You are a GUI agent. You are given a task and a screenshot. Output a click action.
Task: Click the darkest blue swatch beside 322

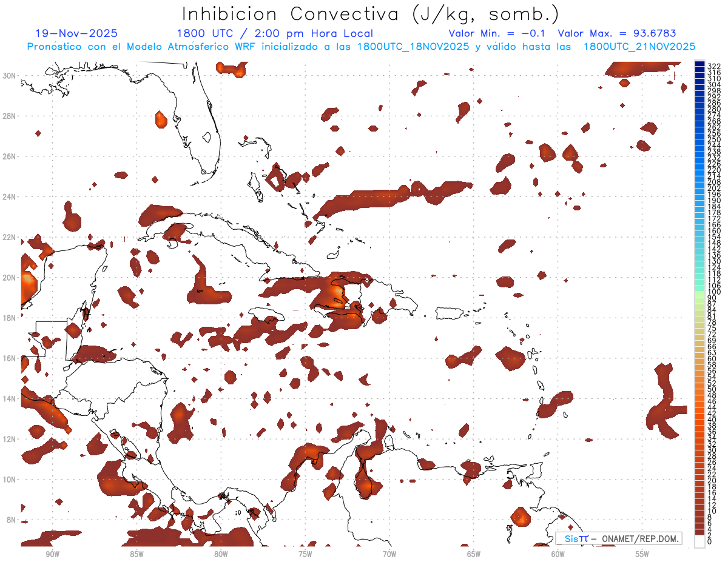coord(699,64)
